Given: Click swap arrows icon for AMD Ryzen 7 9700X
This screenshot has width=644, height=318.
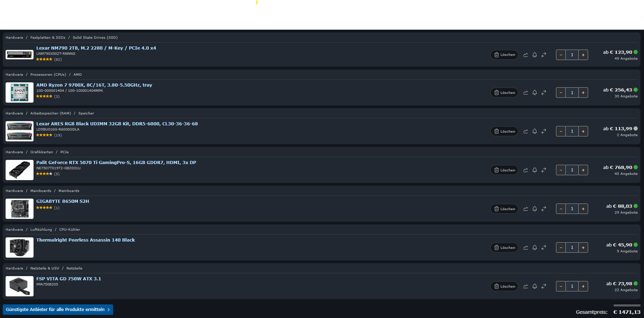Looking at the screenshot, I should point(544,93).
